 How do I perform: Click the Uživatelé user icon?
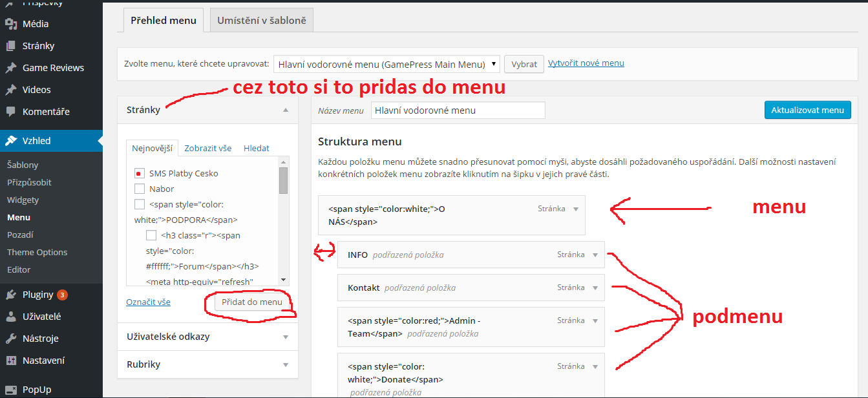tap(10, 317)
